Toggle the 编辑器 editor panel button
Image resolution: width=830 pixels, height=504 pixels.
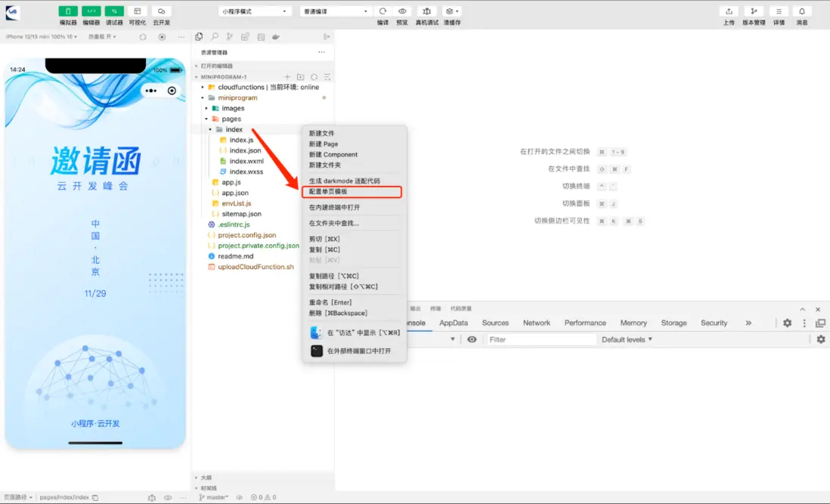91,11
